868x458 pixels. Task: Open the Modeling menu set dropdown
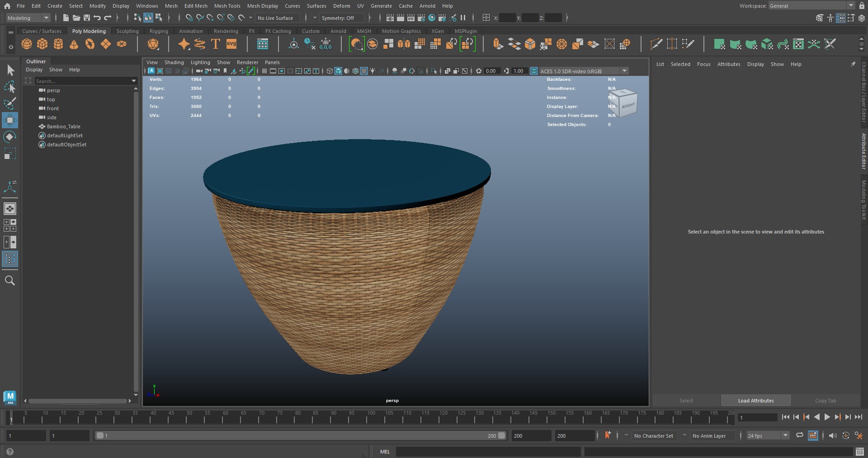coord(28,18)
